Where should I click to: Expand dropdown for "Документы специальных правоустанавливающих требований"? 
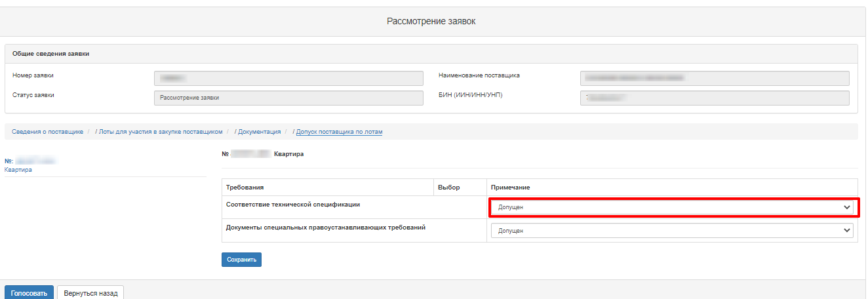pos(672,231)
